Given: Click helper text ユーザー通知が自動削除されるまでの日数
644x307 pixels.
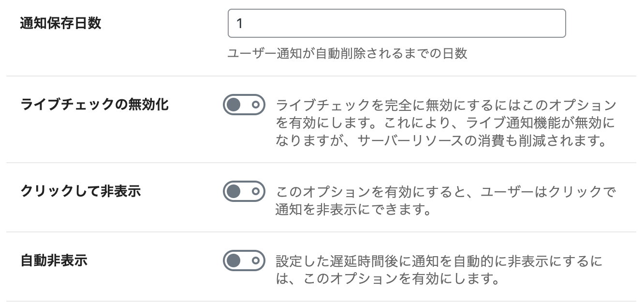Looking at the screenshot, I should pyautogui.click(x=347, y=53).
